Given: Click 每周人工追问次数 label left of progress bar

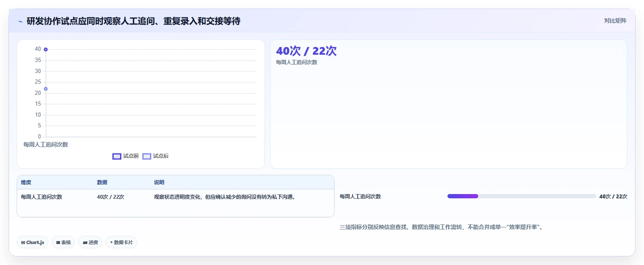Looking at the screenshot, I should click(360, 197).
